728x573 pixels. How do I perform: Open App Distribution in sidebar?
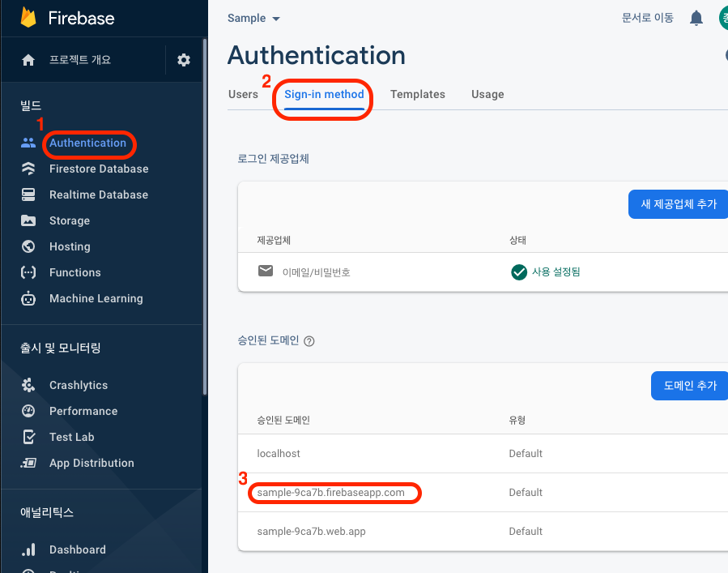point(92,463)
